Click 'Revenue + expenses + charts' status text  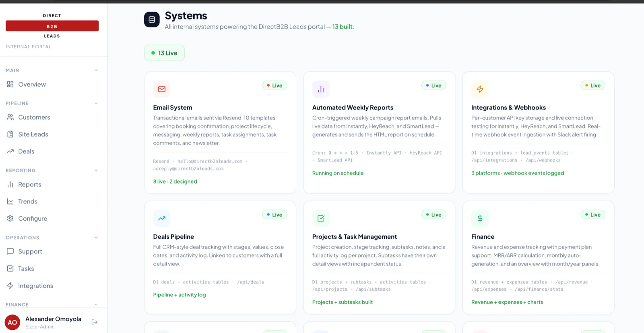tap(507, 302)
